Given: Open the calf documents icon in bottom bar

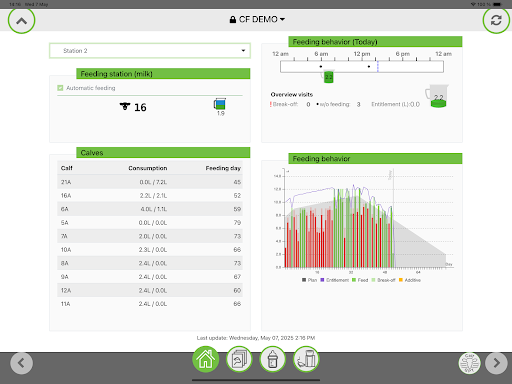Looking at the screenshot, I should coord(239,359).
